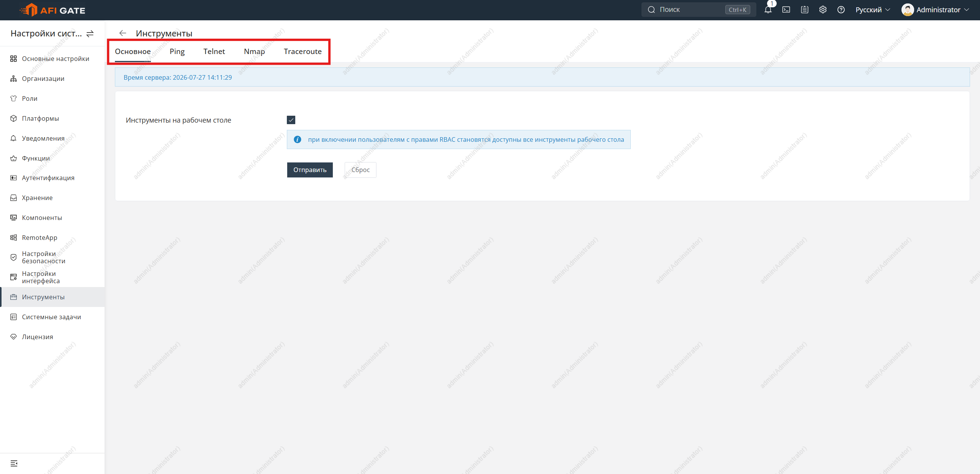The image size is (980, 474).
Task: Click the Роли shirt icon
Action: pos(13,98)
